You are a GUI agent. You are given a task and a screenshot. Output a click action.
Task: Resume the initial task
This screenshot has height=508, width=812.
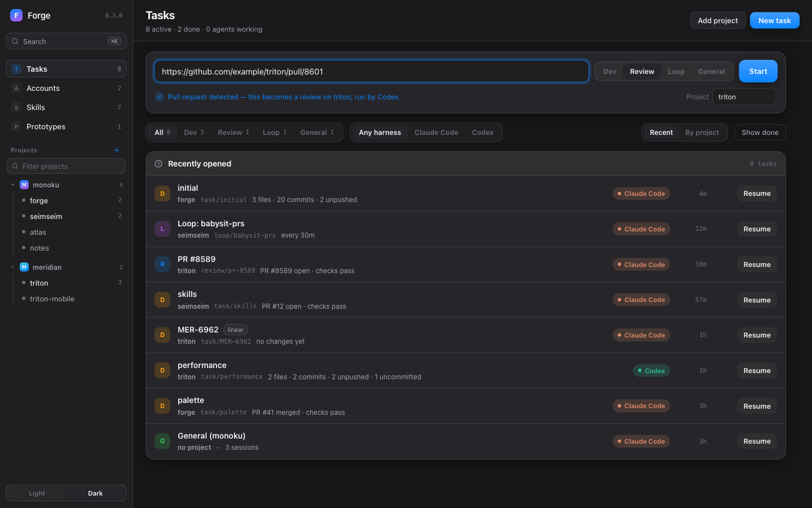coord(757,194)
